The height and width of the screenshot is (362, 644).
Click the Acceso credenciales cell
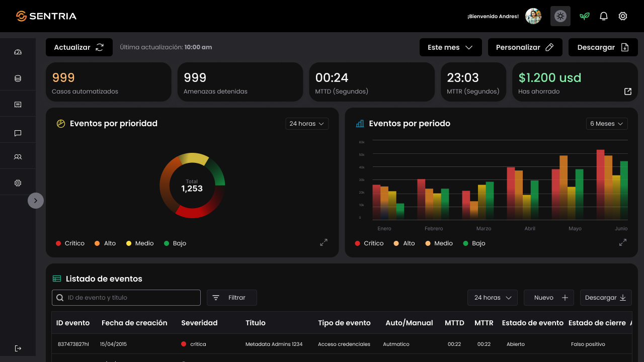click(x=344, y=344)
